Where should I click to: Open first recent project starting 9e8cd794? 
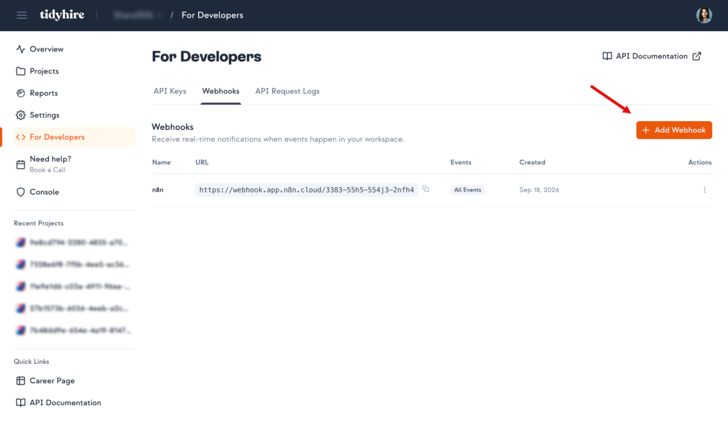click(x=74, y=242)
